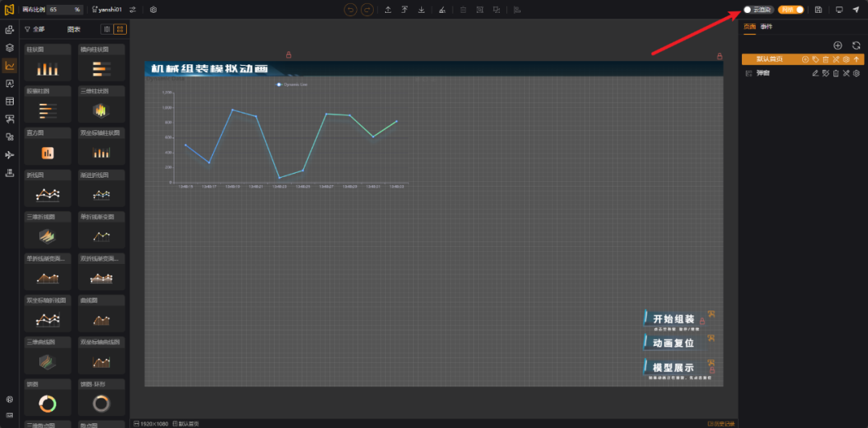Click the keyboard icon at sidebar bottom
The image size is (868, 428).
pyautogui.click(x=10, y=414)
